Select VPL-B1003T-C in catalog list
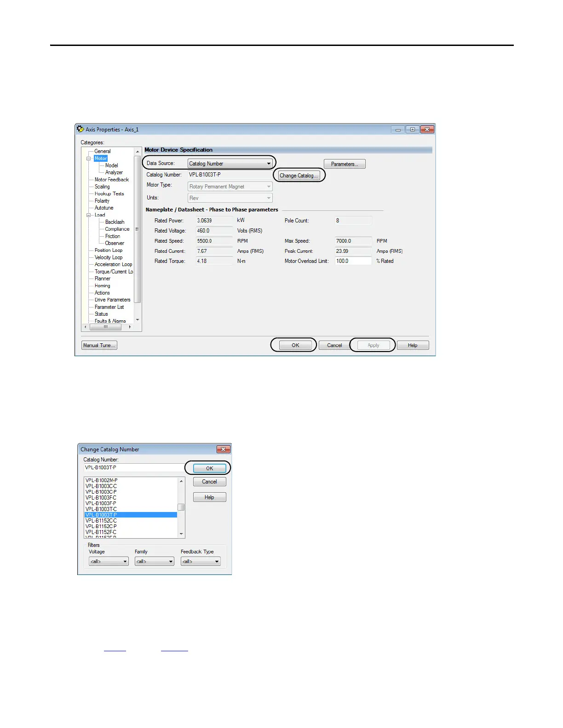 [x=101, y=509]
